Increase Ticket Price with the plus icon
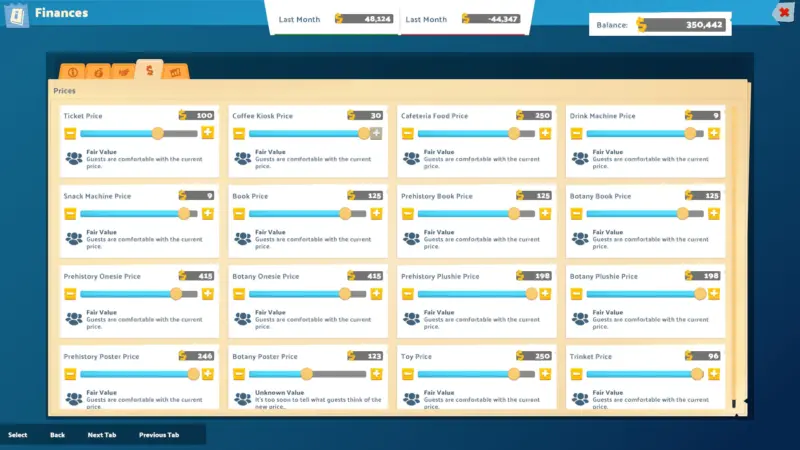800x450 pixels. coord(208,133)
